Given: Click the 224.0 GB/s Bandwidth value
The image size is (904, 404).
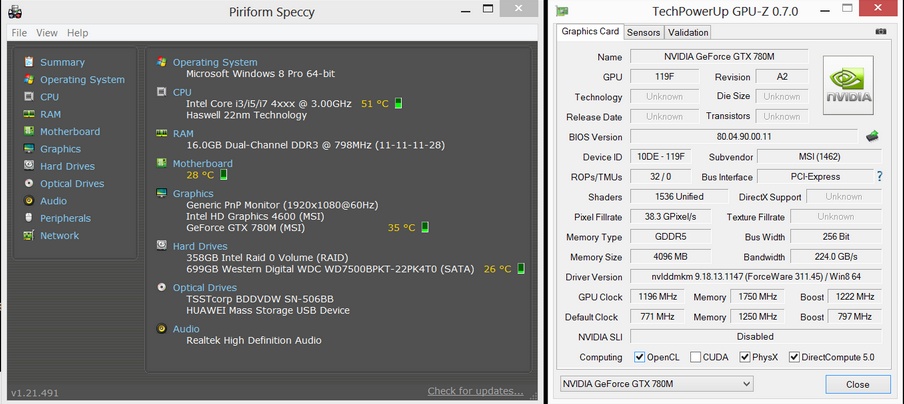Looking at the screenshot, I should (835, 256).
